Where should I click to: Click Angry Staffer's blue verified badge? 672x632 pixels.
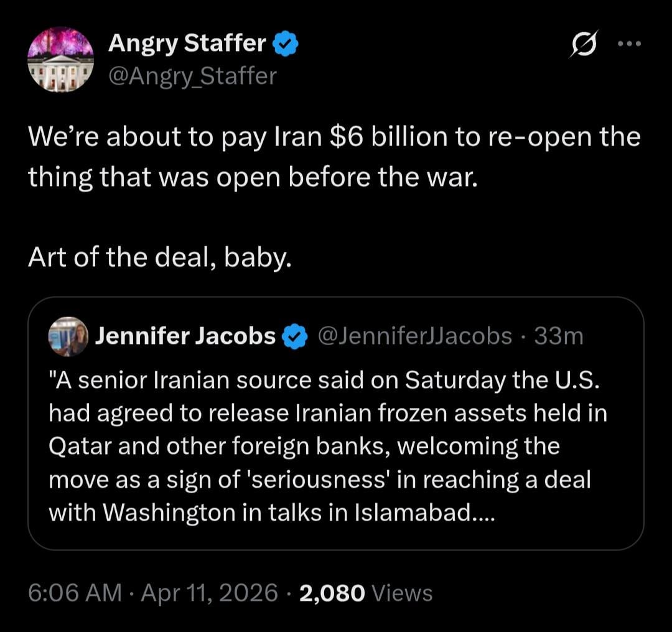(286, 44)
